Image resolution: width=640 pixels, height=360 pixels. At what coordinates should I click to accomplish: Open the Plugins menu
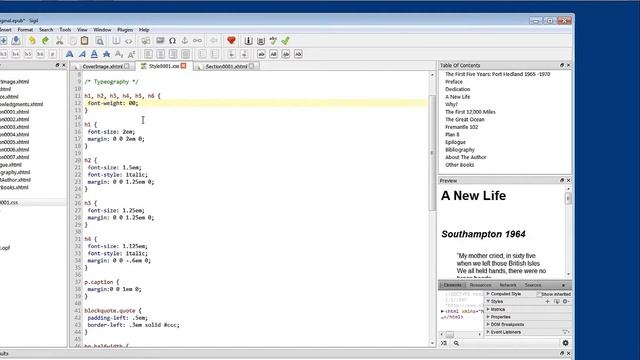[x=125, y=30]
